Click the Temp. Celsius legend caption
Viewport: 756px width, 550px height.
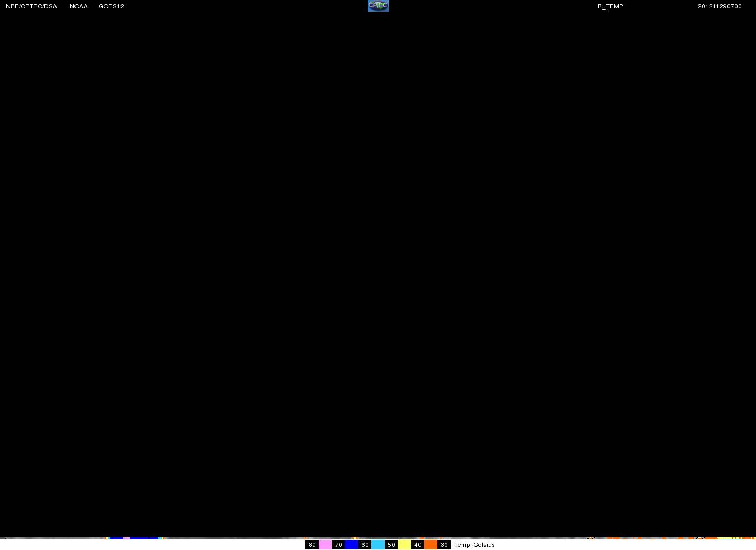pyautogui.click(x=474, y=545)
